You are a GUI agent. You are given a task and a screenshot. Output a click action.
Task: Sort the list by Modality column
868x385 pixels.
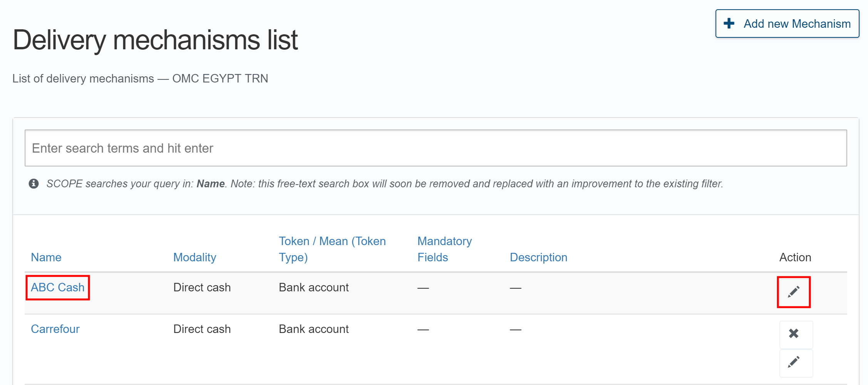(194, 257)
